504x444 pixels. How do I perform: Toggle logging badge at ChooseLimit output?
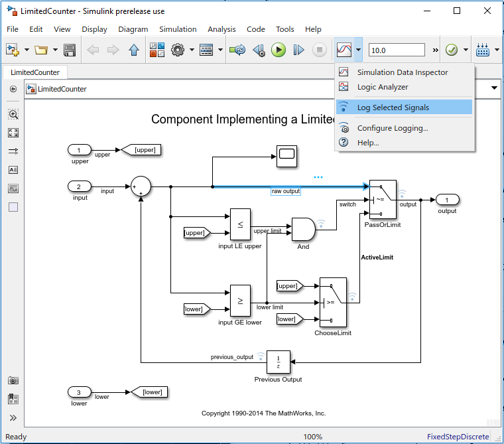[x=352, y=297]
